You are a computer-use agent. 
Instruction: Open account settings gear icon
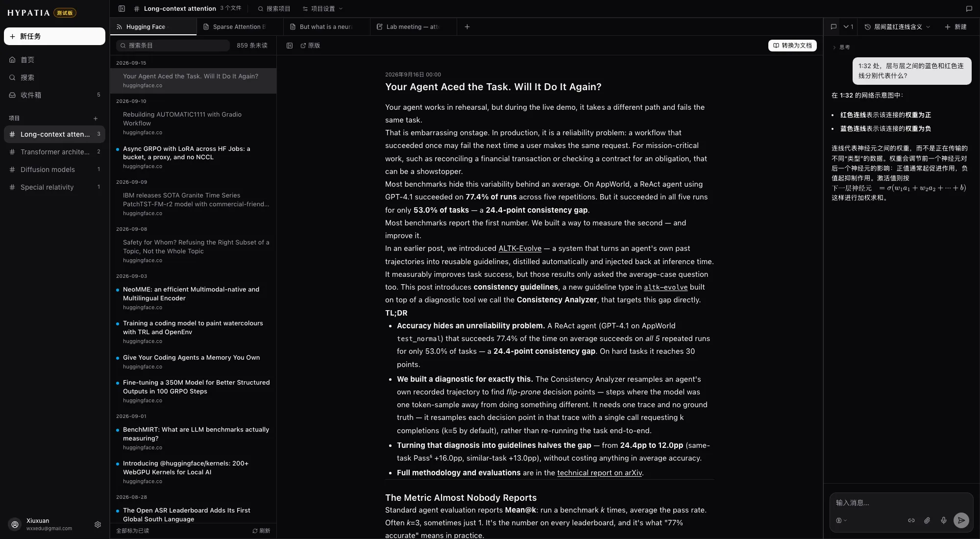point(98,524)
